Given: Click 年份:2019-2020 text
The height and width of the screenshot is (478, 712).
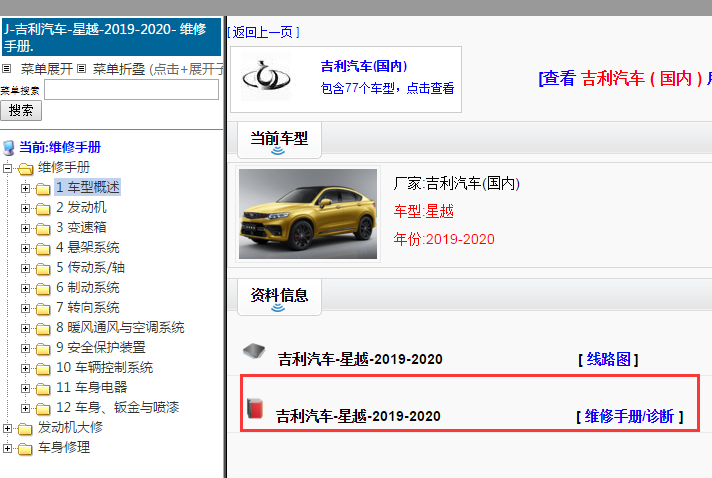Looking at the screenshot, I should coord(444,239).
